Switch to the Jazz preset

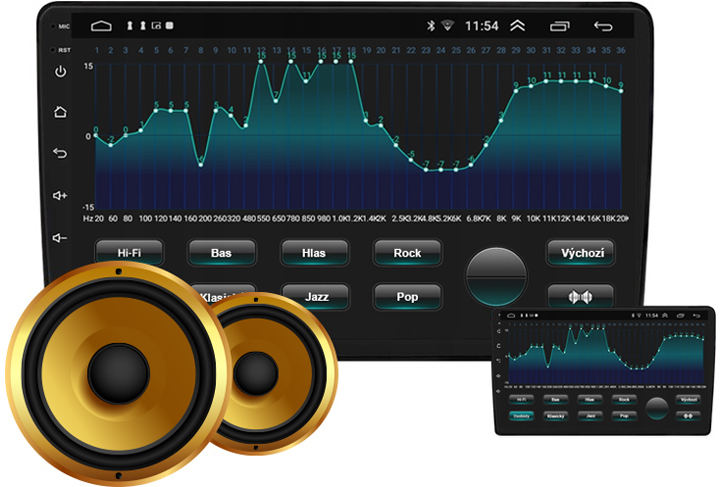(x=314, y=296)
